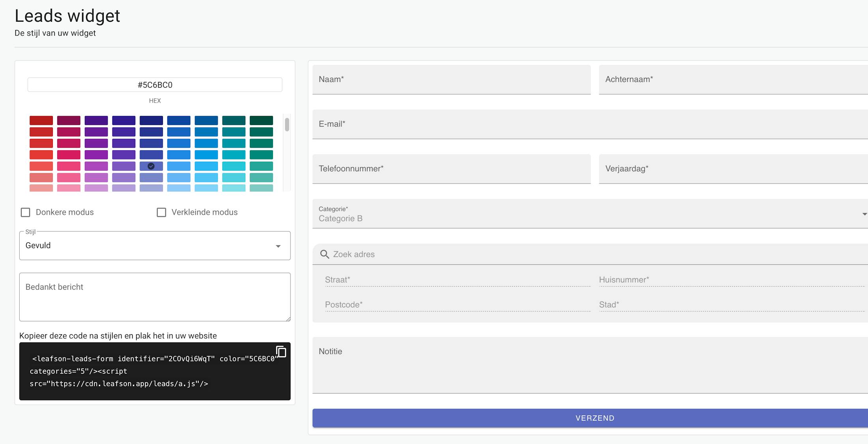868x444 pixels.
Task: Select the E-mail input field
Action: click(x=591, y=124)
